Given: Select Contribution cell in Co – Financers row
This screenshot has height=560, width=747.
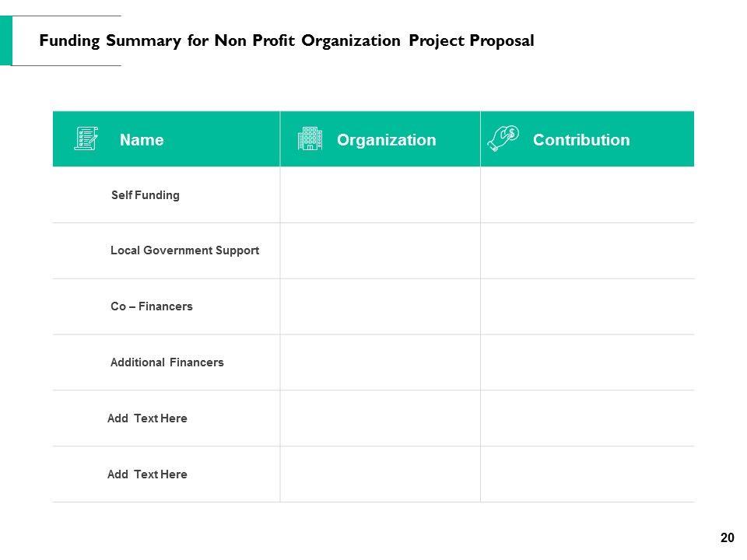Looking at the screenshot, I should click(587, 306).
